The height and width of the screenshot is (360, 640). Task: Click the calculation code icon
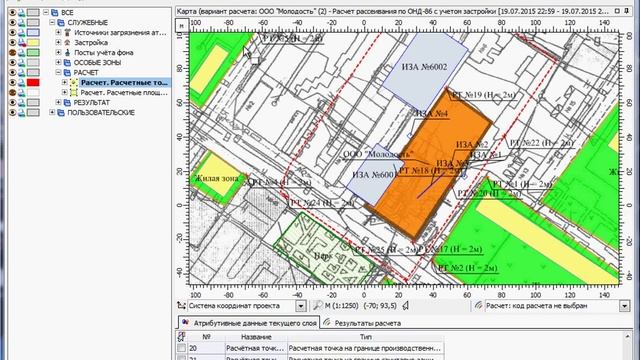point(478,305)
